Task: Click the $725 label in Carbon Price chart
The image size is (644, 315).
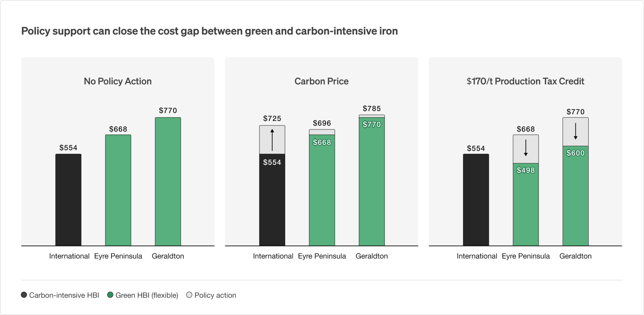Action: 272,119
